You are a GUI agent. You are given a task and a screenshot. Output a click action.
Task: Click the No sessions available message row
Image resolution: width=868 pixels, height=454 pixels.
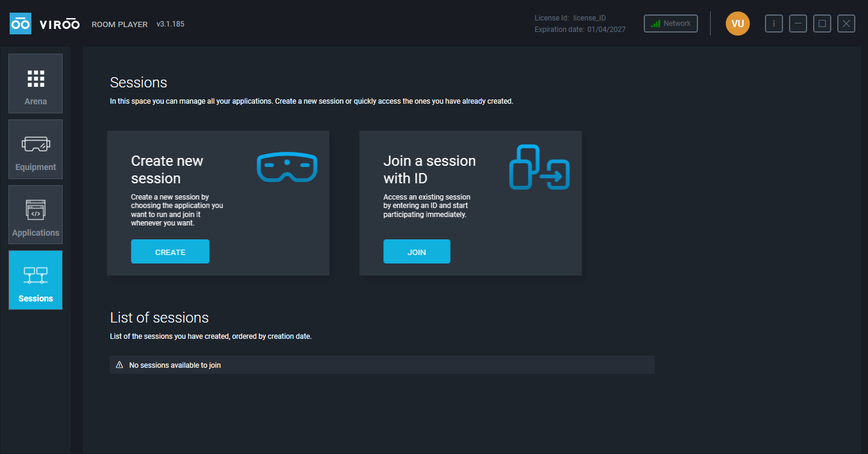382,365
